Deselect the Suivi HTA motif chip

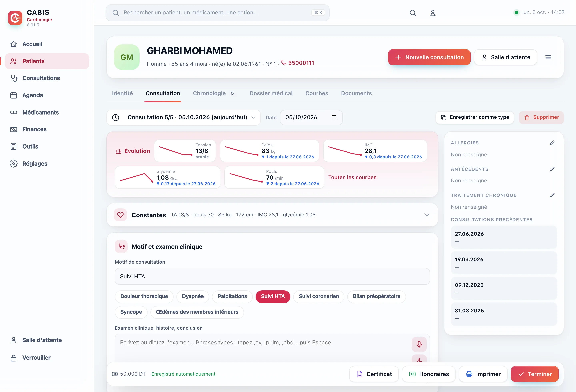tap(273, 296)
